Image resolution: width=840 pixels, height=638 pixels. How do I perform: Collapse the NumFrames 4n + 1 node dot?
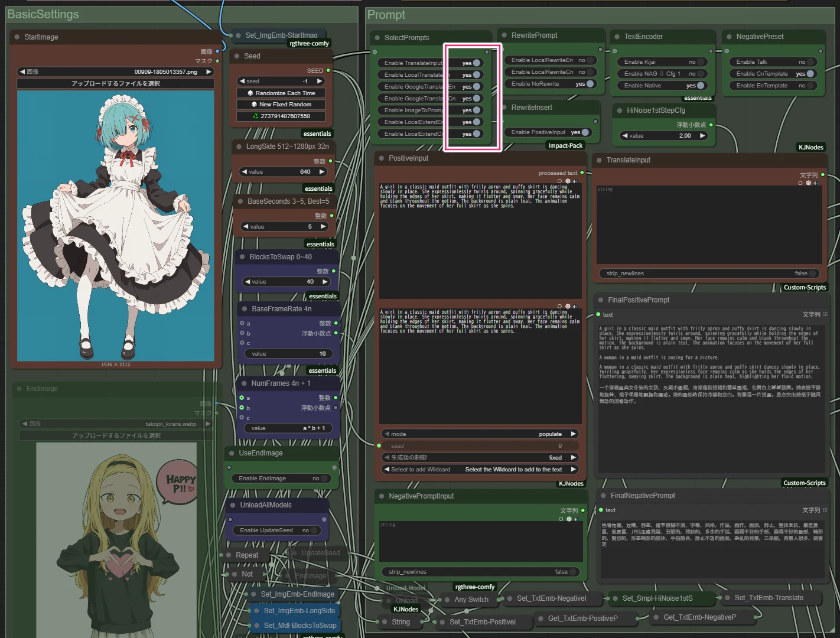click(243, 383)
